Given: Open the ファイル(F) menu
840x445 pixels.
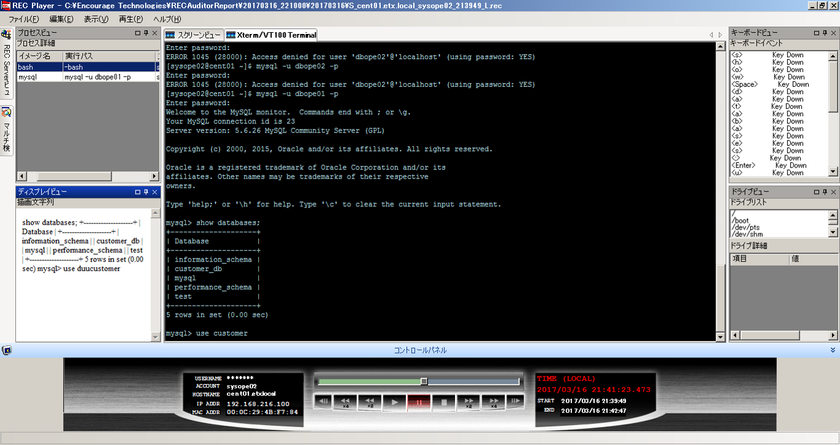Looking at the screenshot, I should pos(24,19).
